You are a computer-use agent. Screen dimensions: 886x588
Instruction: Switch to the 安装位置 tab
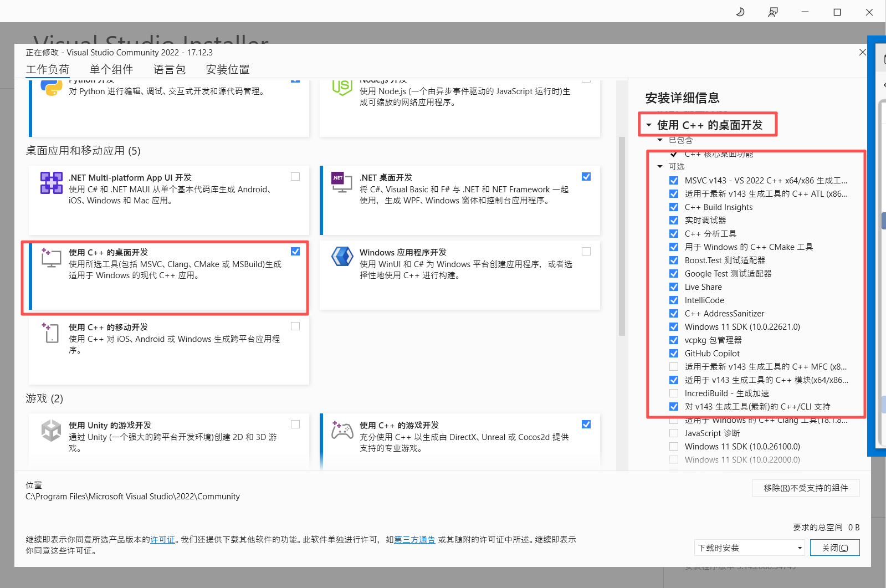point(228,70)
